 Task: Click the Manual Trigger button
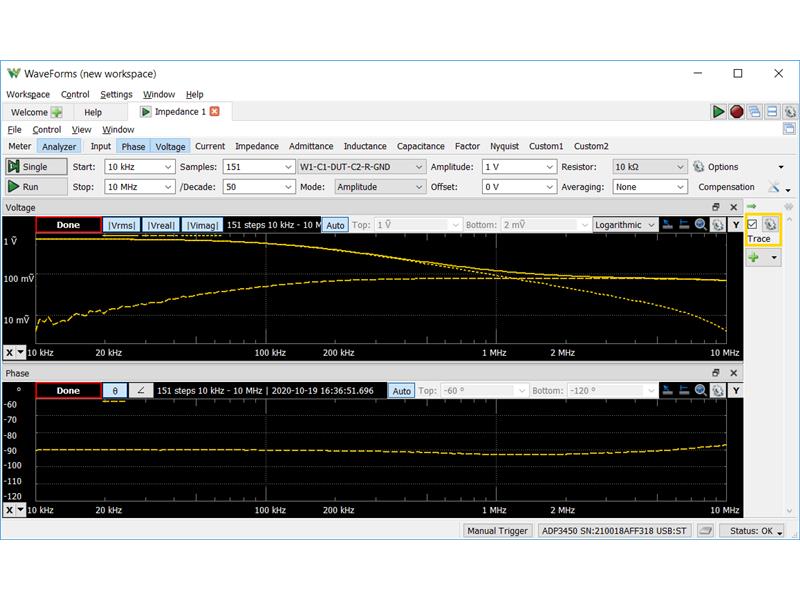[x=497, y=531]
